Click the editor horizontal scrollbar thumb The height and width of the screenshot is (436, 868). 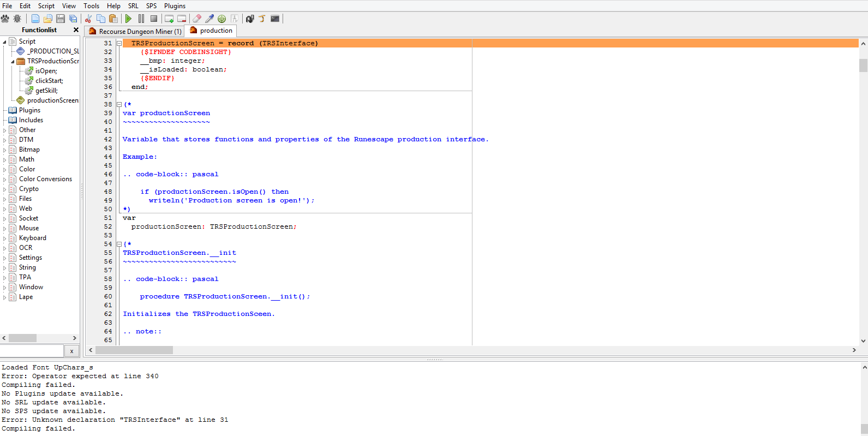click(x=134, y=350)
